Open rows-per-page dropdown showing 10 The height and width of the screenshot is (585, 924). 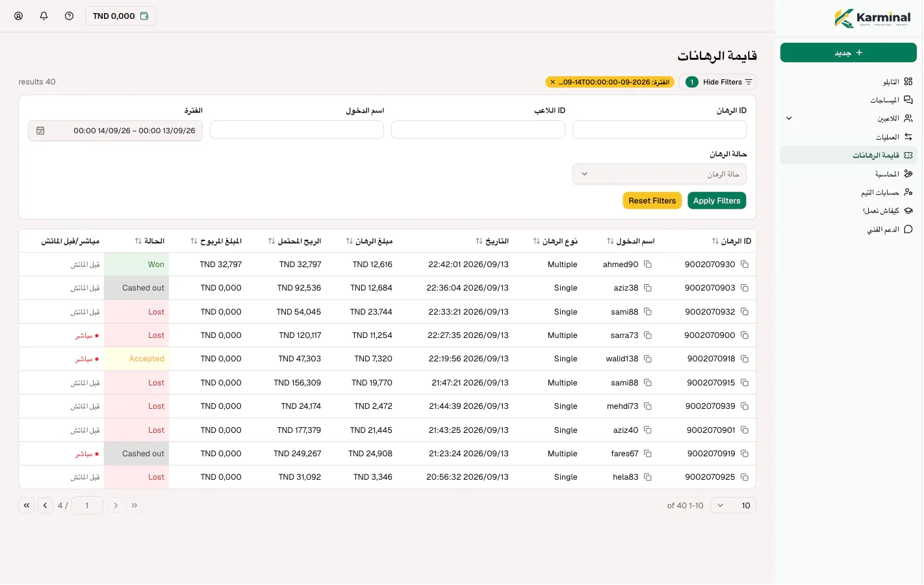point(734,506)
